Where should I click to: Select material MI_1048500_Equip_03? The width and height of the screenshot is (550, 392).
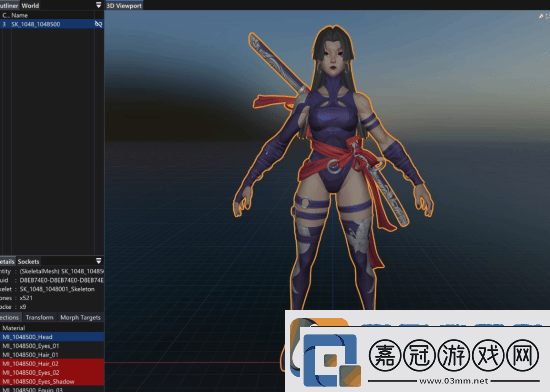click(52, 389)
